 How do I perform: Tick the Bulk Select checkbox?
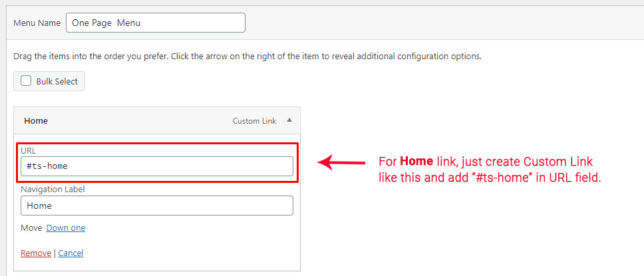(x=26, y=81)
